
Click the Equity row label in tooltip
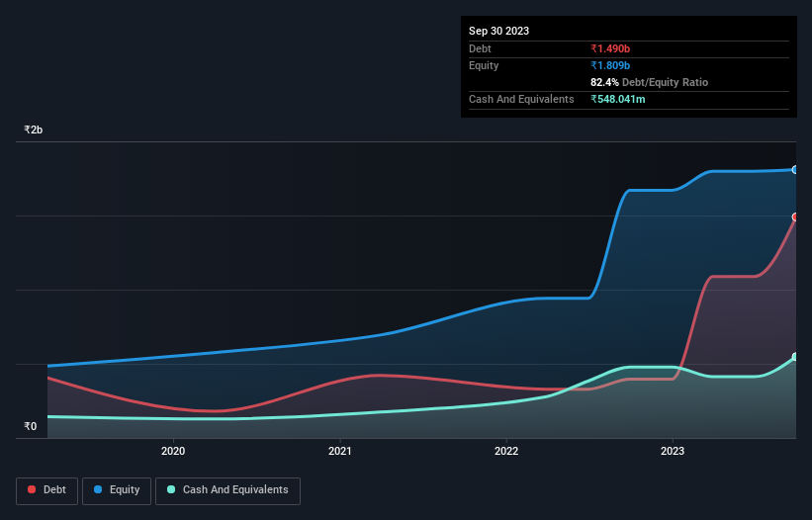tap(484, 65)
